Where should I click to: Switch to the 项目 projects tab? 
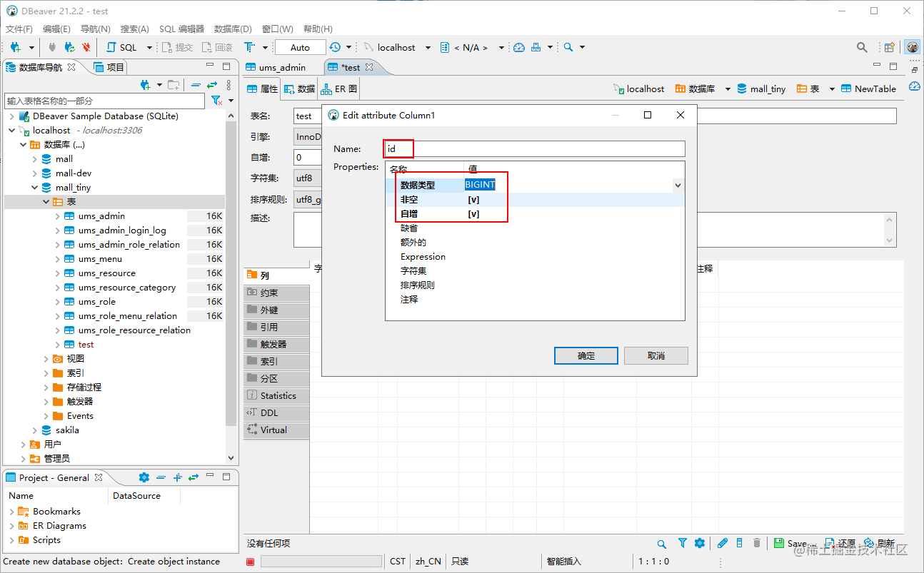110,67
